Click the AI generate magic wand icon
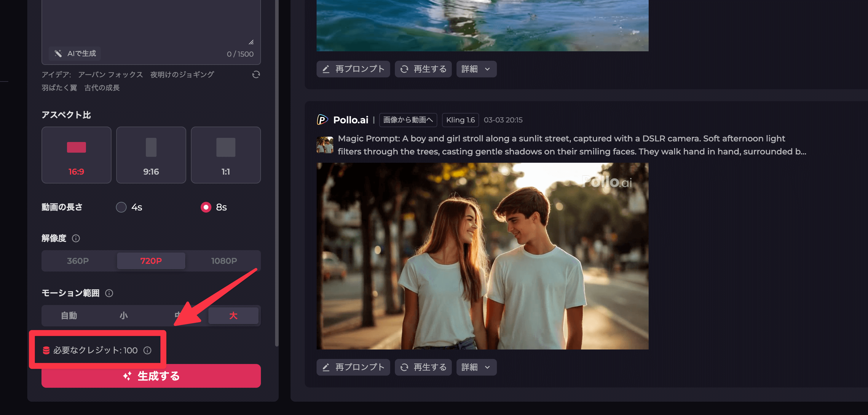The image size is (868, 415). coord(58,54)
